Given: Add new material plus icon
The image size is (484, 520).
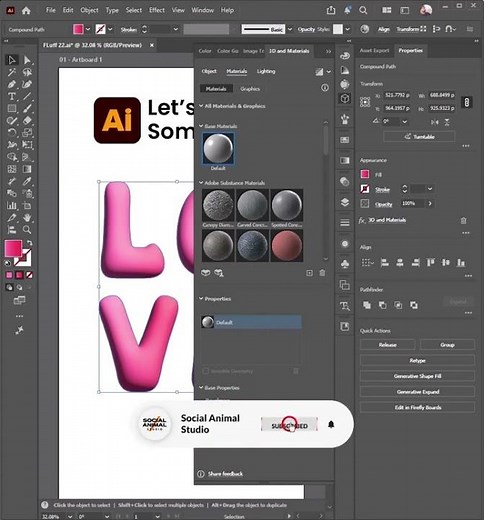Looking at the screenshot, I should (x=309, y=273).
